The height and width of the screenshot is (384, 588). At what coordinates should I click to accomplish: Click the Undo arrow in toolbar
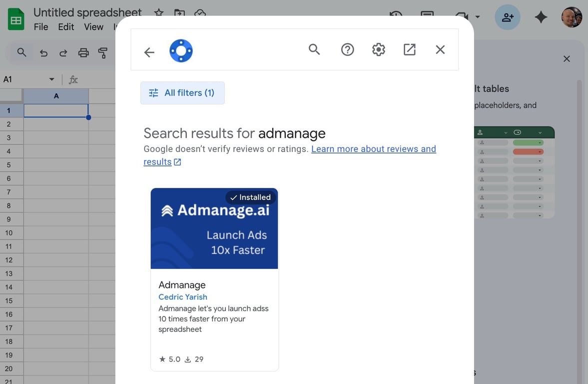point(43,53)
